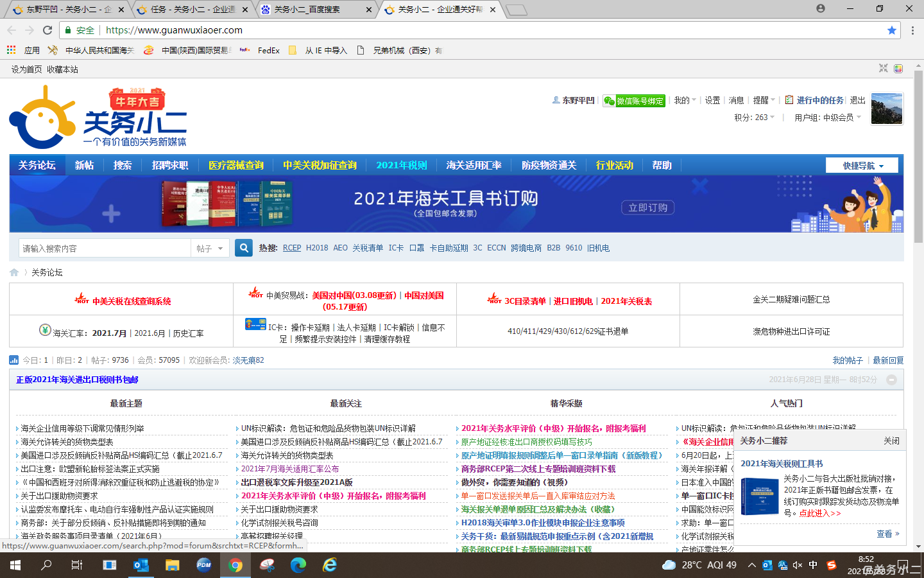Click the colorful switch-style icon top right
Viewport: 924px width, 578px height.
(898, 69)
